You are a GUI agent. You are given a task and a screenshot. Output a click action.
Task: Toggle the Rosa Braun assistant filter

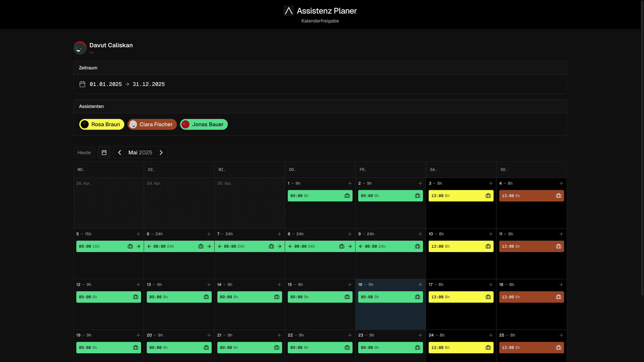point(101,124)
